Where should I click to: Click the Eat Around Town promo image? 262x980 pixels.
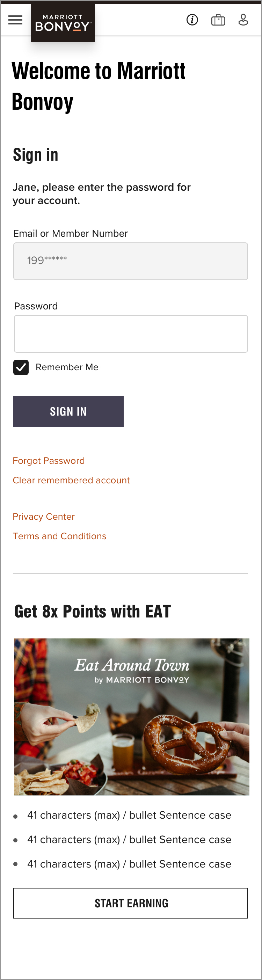(132, 716)
